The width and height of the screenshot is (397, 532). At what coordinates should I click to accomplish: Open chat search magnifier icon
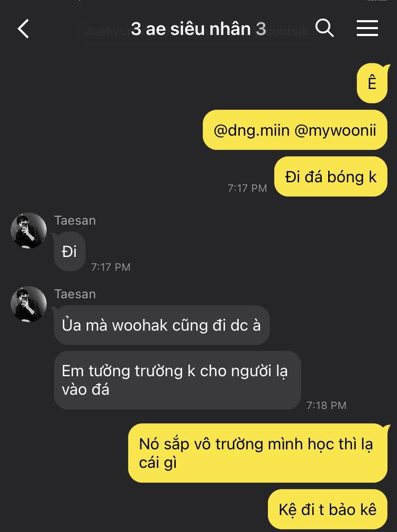(324, 28)
